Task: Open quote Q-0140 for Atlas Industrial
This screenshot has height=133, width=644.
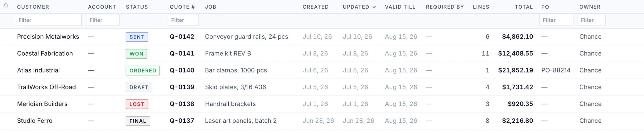Action: coord(182,70)
